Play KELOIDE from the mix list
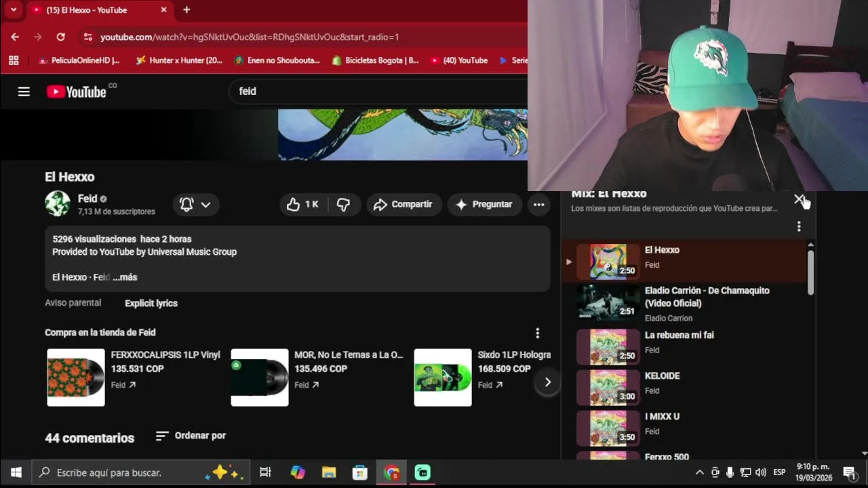Viewport: 868px width, 488px height. (x=685, y=387)
